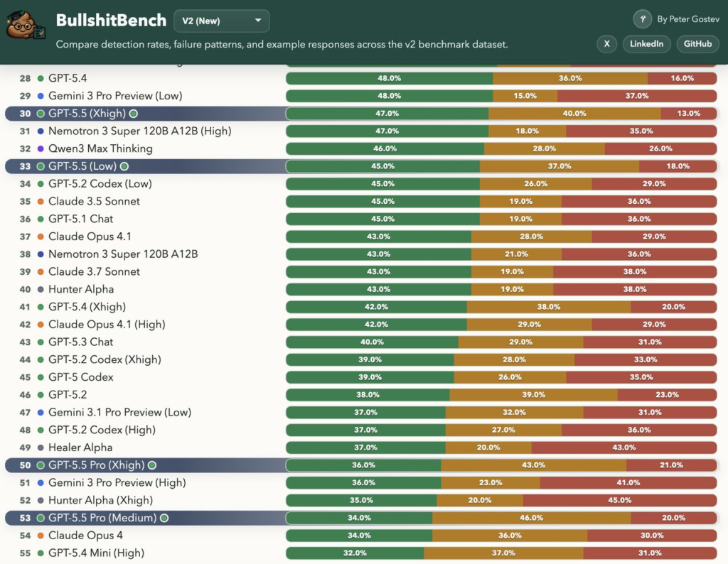The width and height of the screenshot is (728, 564).
Task: Click the circle marker after GPT-5.5 Pro (Xhigh)
Action: [x=152, y=465]
